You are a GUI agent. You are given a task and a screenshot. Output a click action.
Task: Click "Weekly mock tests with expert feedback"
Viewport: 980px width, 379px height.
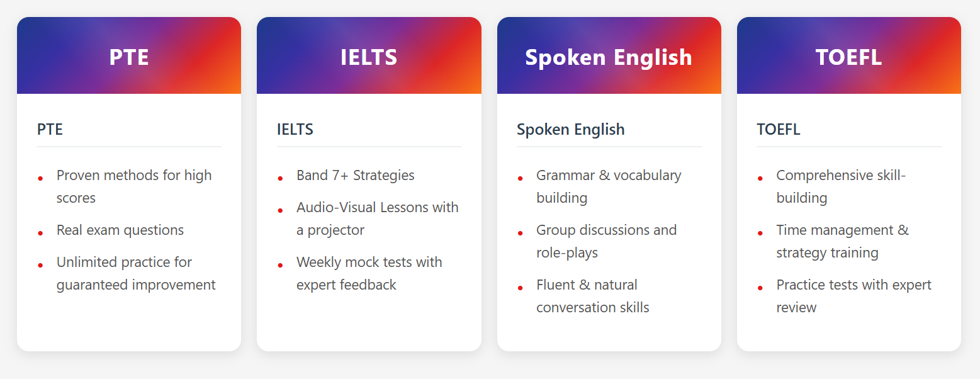point(369,273)
